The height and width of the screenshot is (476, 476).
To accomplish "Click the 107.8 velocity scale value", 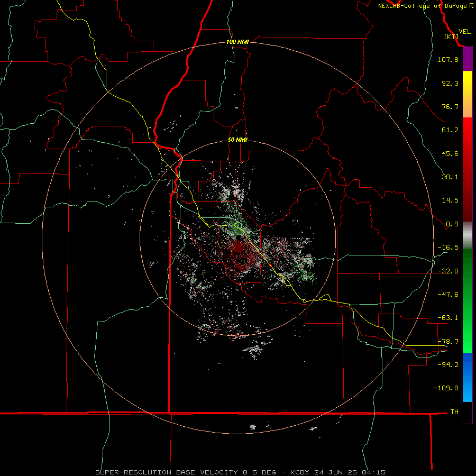I will [x=448, y=59].
